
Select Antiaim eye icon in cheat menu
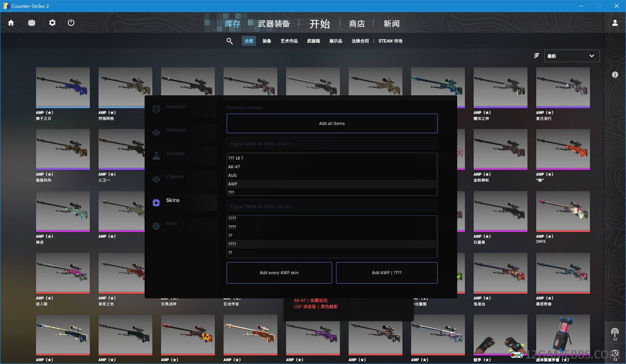click(x=156, y=132)
